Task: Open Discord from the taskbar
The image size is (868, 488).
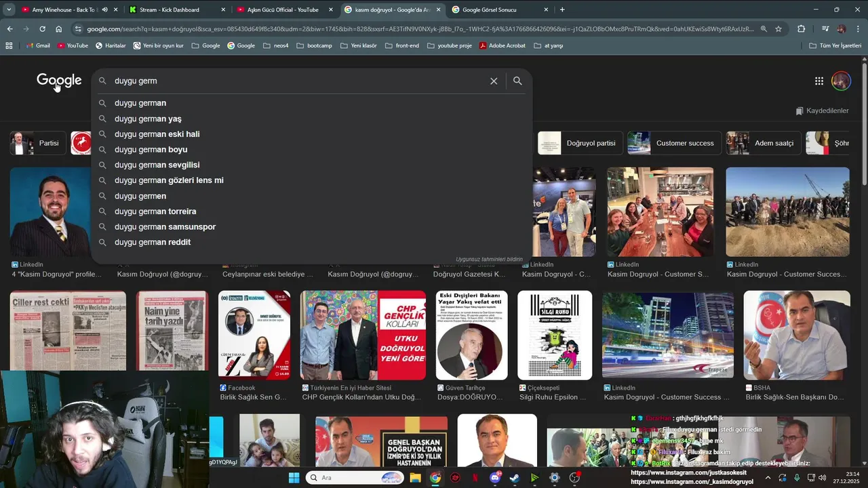Action: 495,478
